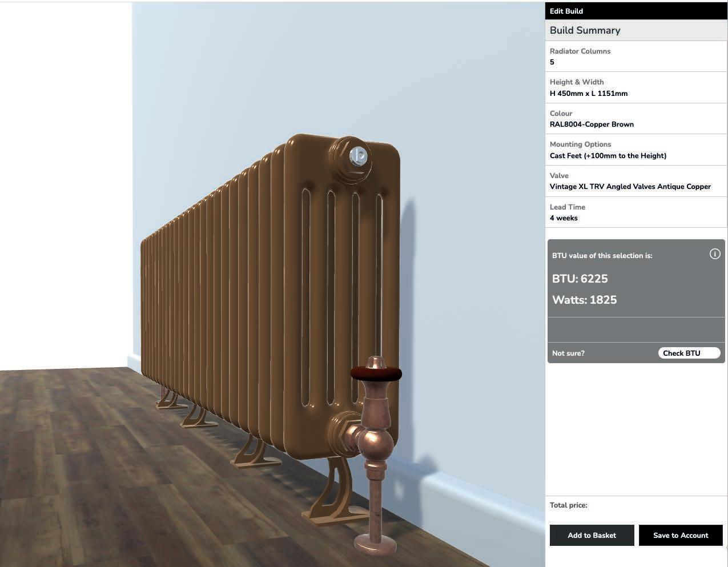Save the build to account
This screenshot has width=728, height=567.
(681, 535)
